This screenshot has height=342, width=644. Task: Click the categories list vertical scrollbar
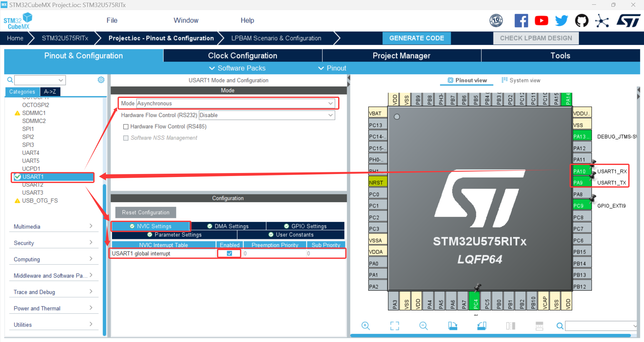(x=105, y=260)
